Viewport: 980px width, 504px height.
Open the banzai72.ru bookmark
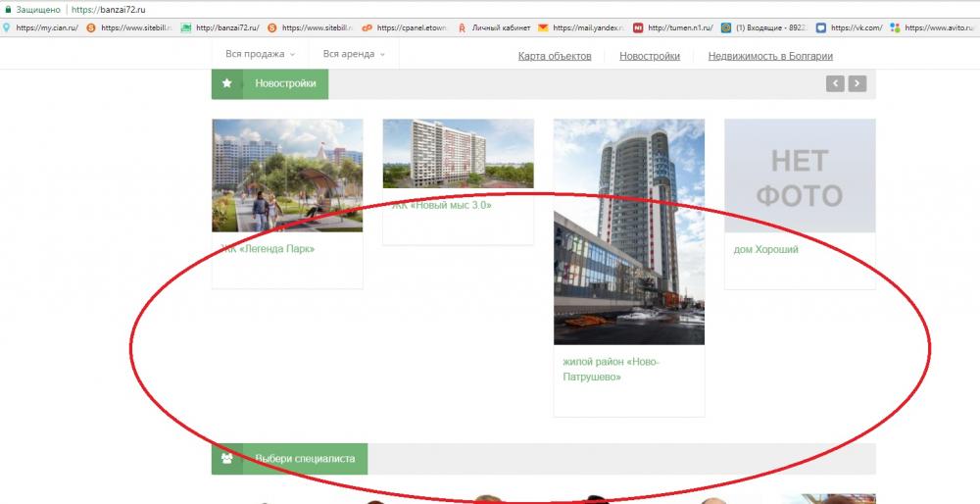coord(227,27)
